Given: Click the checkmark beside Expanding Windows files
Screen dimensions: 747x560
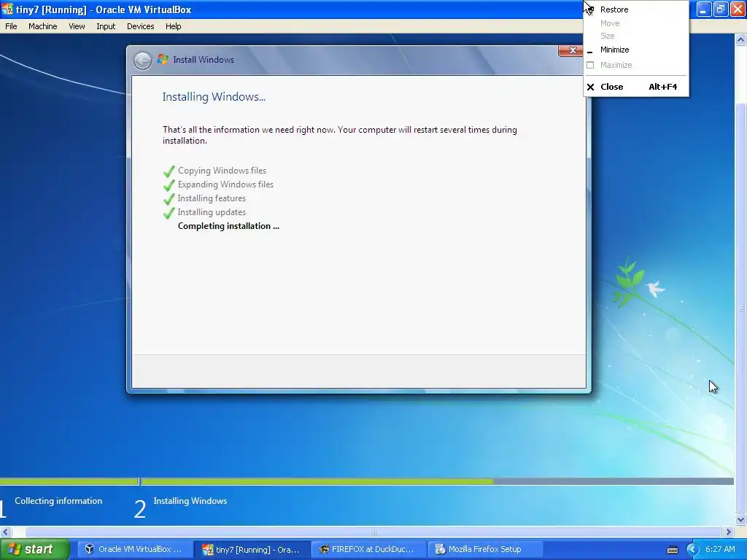Looking at the screenshot, I should pos(169,185).
